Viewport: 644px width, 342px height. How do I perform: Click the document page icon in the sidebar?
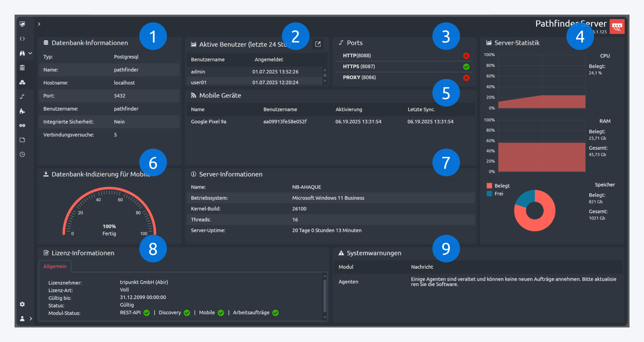coord(22,140)
